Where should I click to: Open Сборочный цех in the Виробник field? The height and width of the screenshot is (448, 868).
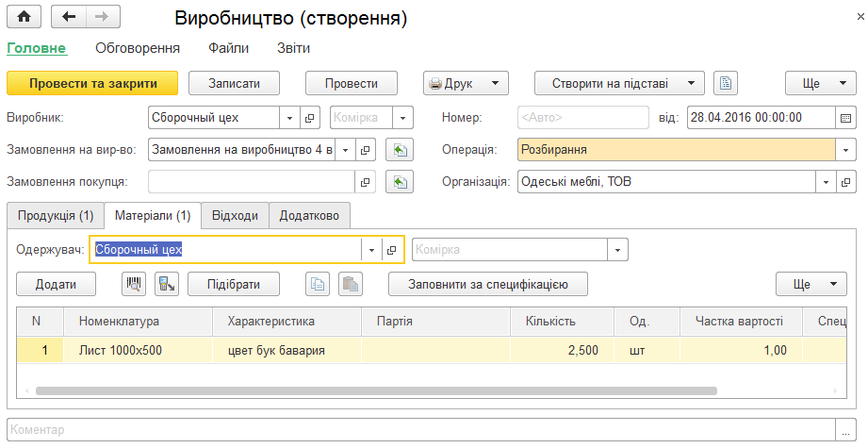tap(309, 117)
